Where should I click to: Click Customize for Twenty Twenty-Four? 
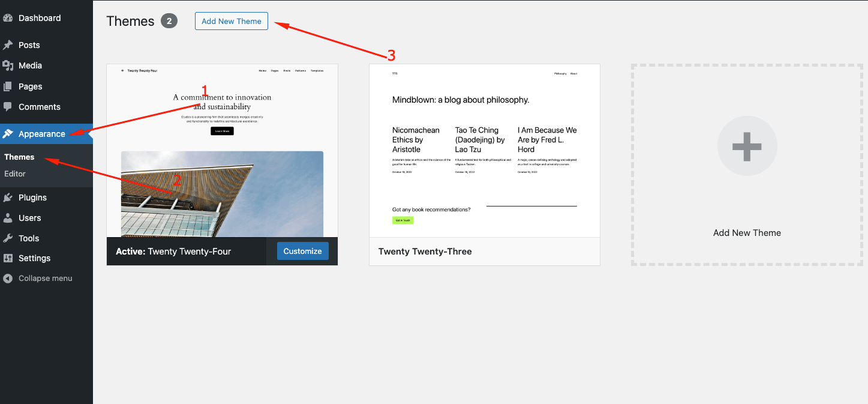302,251
